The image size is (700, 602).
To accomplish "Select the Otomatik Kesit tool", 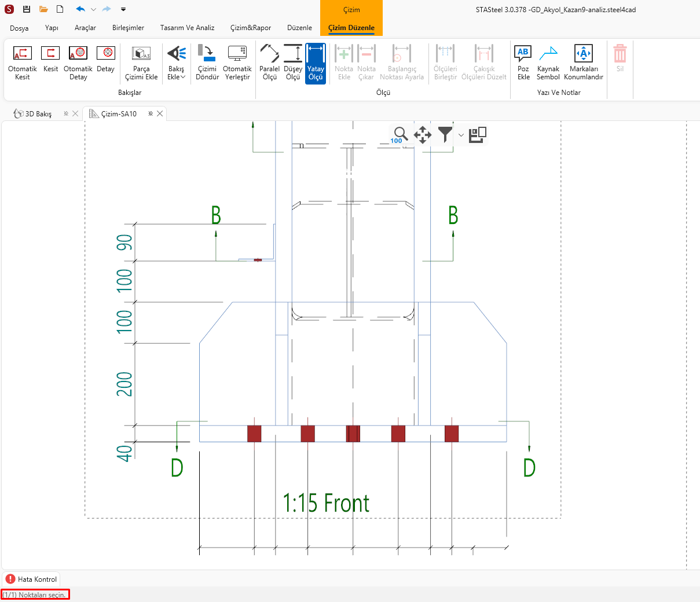I will [x=22, y=63].
